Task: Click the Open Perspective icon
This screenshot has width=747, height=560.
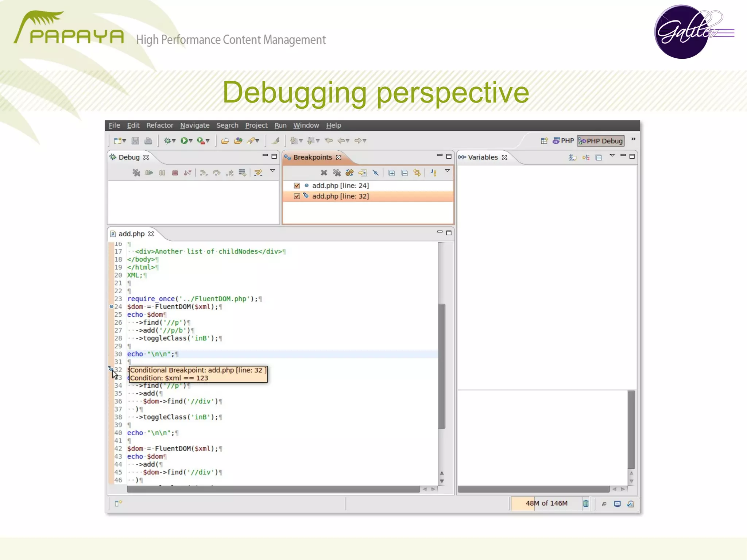Action: point(544,141)
